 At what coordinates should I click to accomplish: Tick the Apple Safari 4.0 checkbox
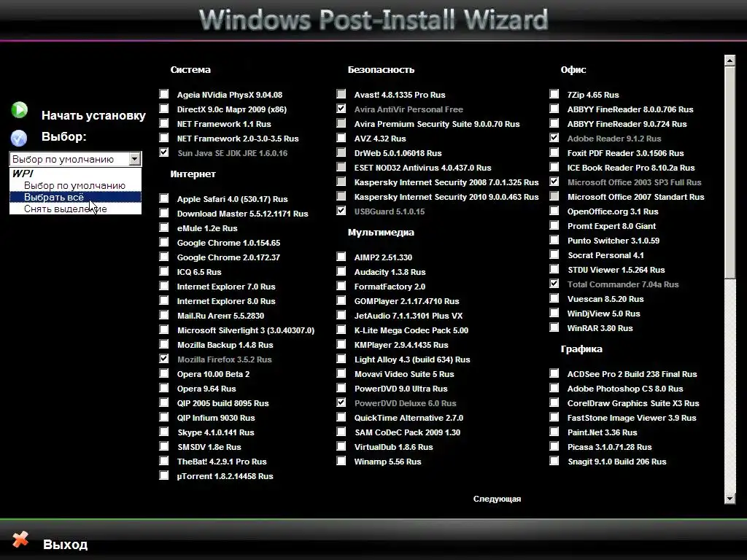click(164, 198)
